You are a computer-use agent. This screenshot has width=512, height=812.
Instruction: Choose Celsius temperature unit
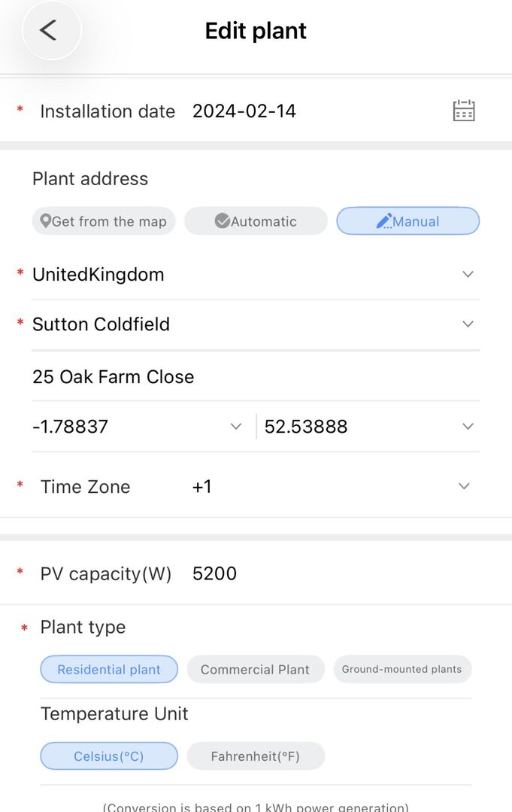pyautogui.click(x=109, y=756)
